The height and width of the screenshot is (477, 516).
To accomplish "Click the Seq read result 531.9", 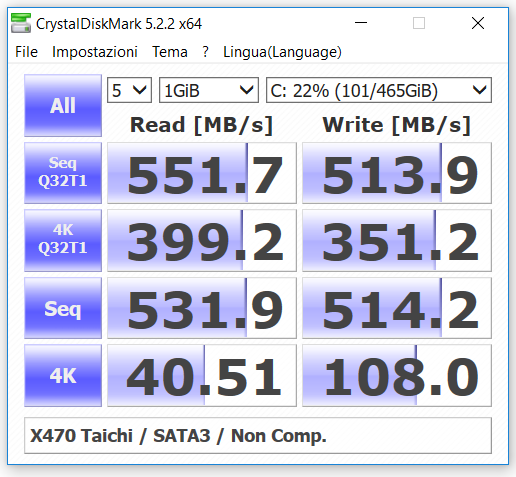I will (x=202, y=308).
